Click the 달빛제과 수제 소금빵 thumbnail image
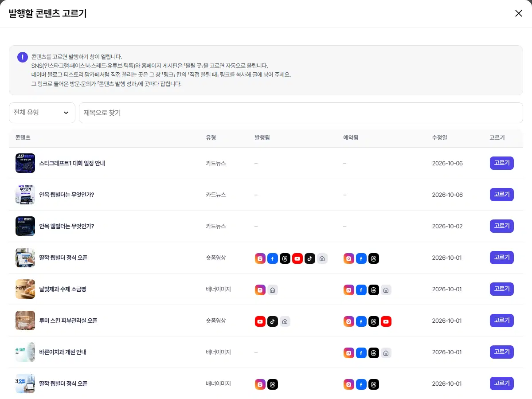The image size is (532, 399). (x=25, y=289)
